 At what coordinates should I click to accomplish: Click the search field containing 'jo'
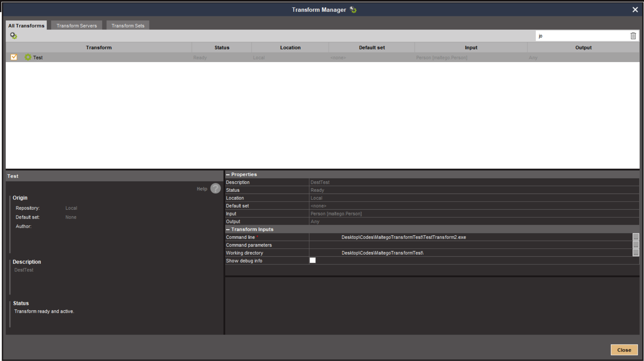(x=582, y=36)
